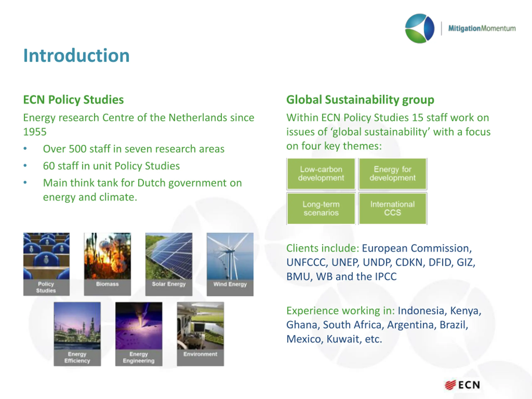Click the '60 staff in unit Policy Studies' bullet
This screenshot has height=399, width=532.
111,166
